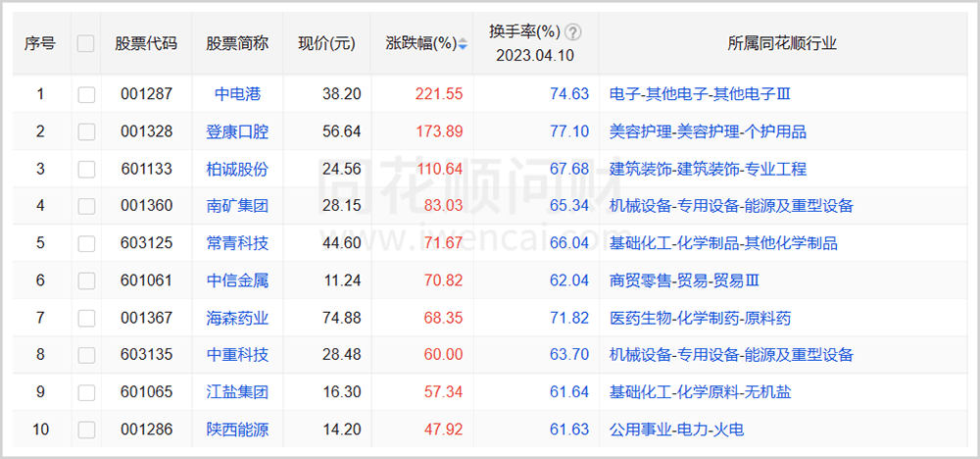Open stock link 南矿集团

click(237, 206)
